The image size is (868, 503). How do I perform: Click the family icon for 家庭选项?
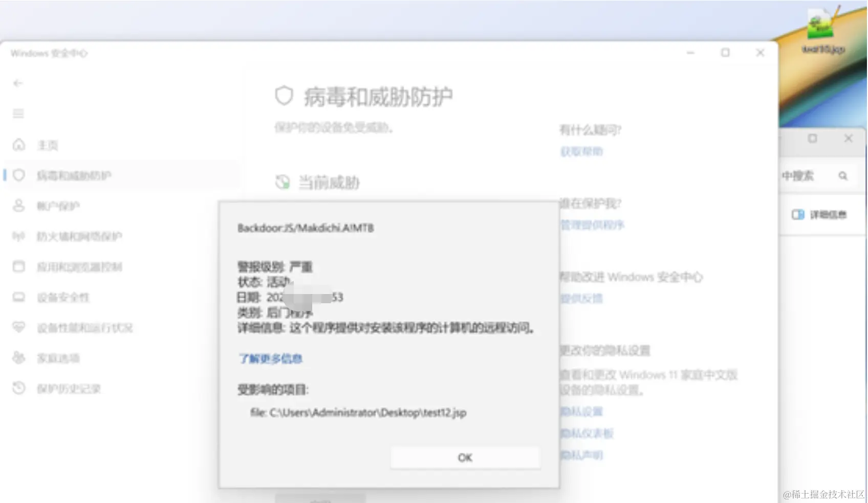[19, 358]
